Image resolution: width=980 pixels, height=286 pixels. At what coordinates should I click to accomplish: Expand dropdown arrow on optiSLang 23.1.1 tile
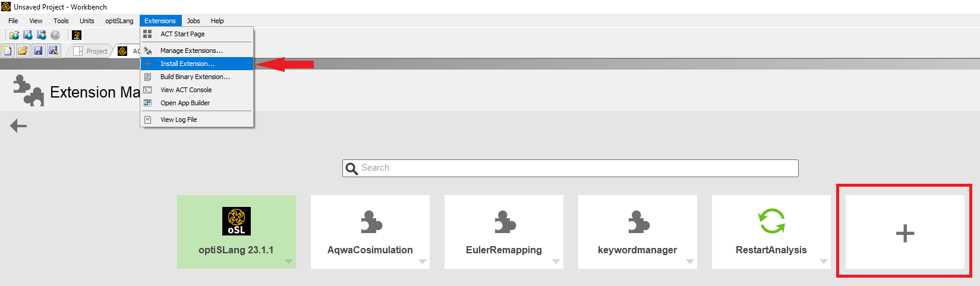[289, 262]
